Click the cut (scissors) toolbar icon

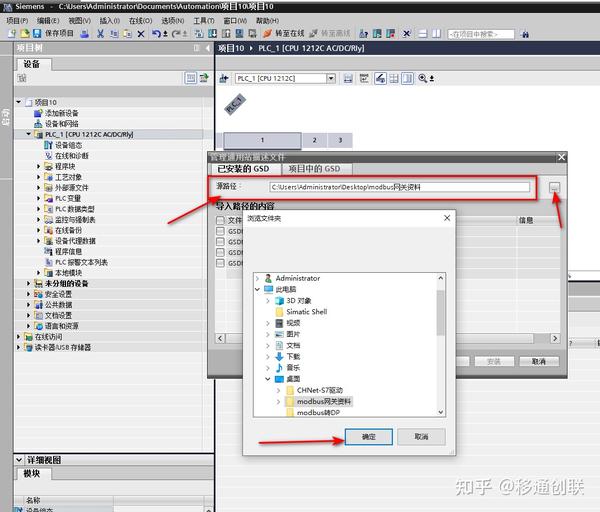point(100,34)
